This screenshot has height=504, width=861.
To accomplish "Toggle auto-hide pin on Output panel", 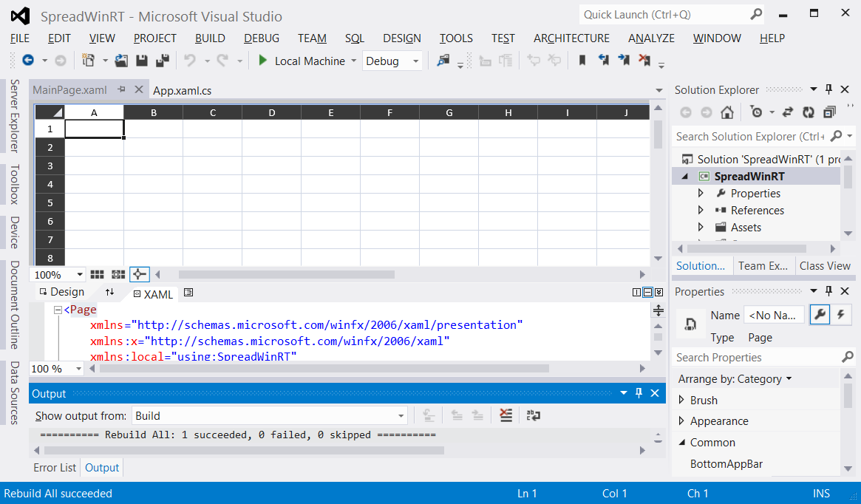I will pyautogui.click(x=639, y=393).
